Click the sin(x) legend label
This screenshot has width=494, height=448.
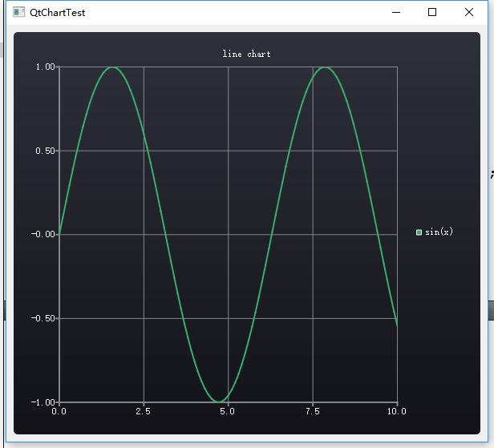click(439, 232)
